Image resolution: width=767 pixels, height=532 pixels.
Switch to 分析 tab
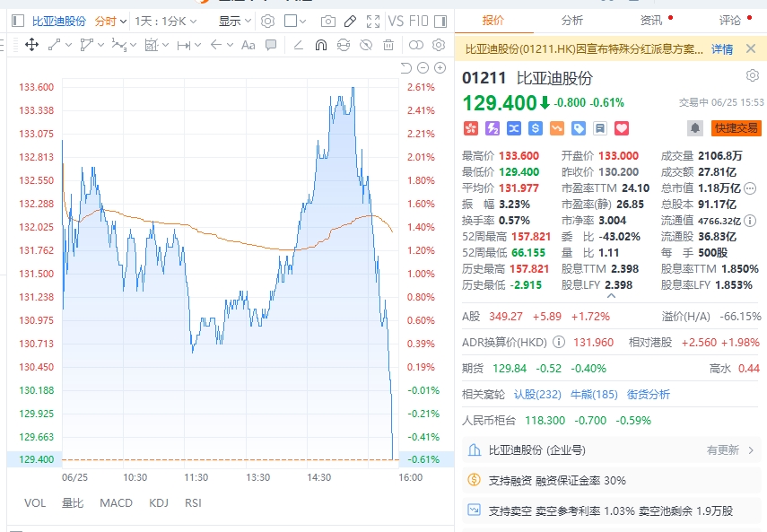click(572, 21)
